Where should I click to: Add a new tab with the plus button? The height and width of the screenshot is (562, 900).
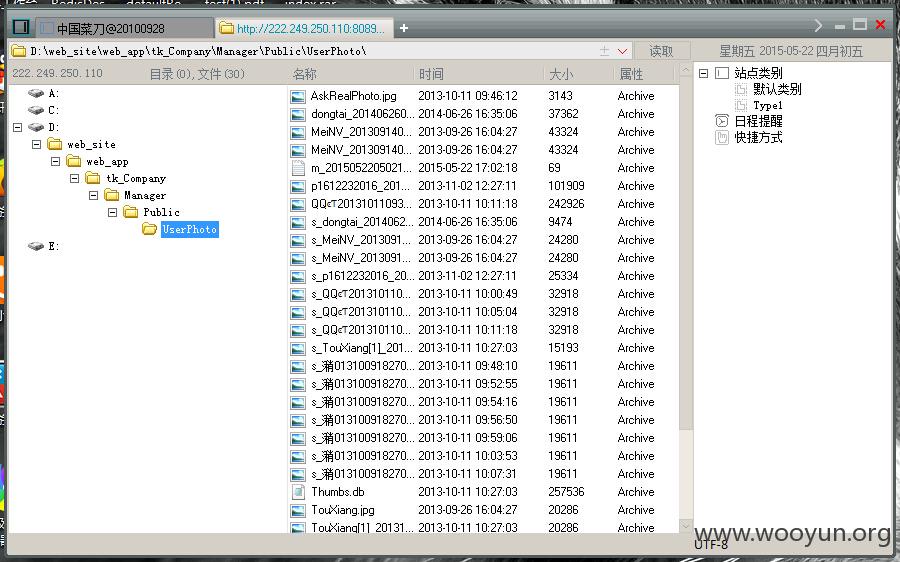pos(404,28)
